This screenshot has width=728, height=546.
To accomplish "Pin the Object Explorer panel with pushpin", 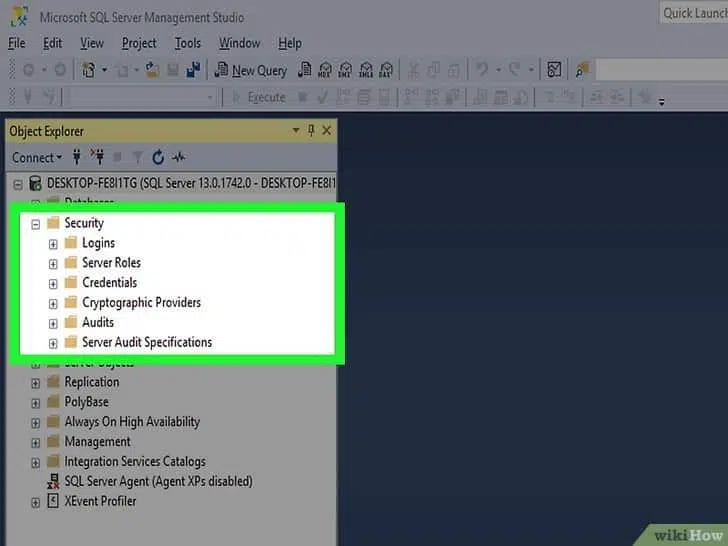I will (311, 131).
